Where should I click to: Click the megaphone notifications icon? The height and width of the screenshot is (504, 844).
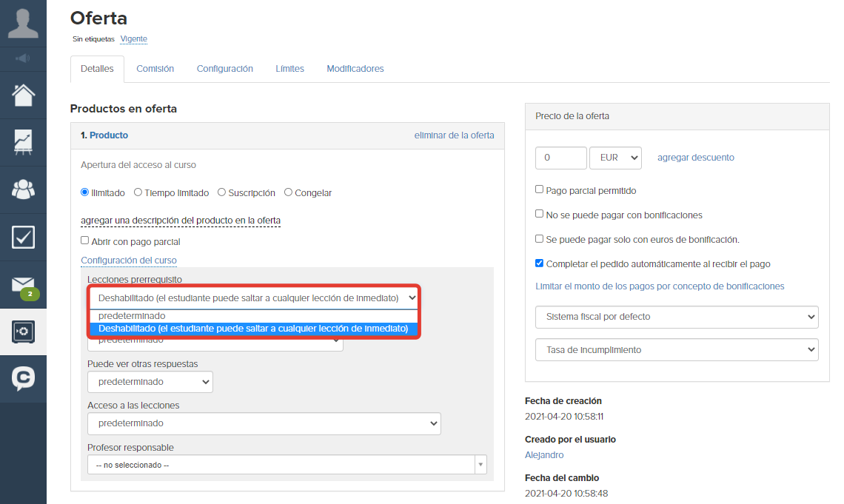pyautogui.click(x=23, y=58)
